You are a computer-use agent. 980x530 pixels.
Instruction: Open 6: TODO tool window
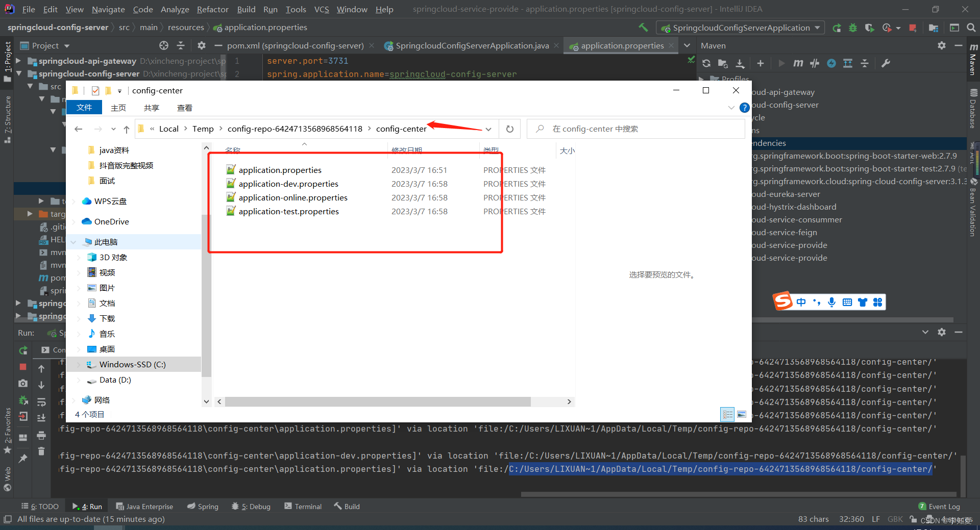pos(40,506)
